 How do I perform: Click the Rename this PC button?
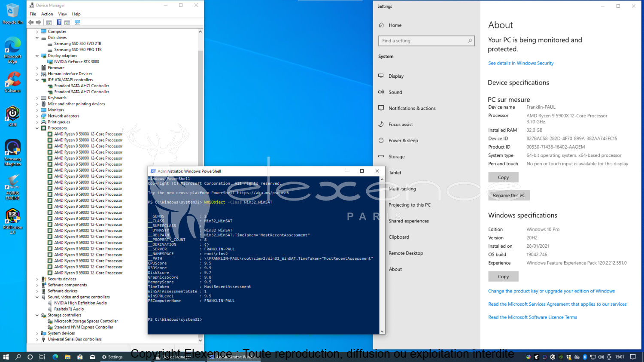click(x=509, y=195)
